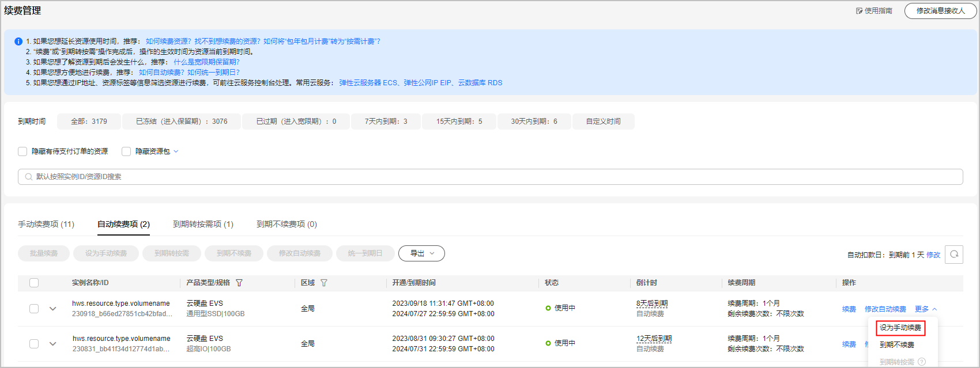The width and height of the screenshot is (980, 368).
Task: Open the 弹性云服务器 ECS link
Action: pyautogui.click(x=368, y=83)
